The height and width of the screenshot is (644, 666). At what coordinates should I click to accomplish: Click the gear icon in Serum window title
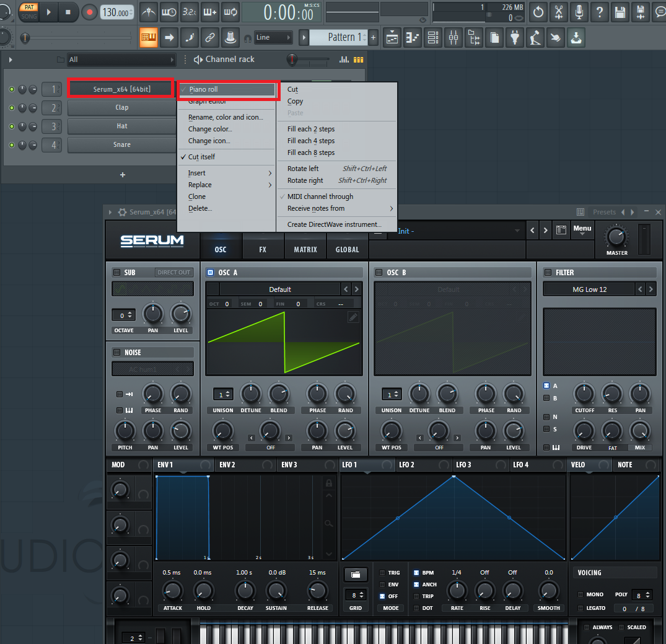122,212
